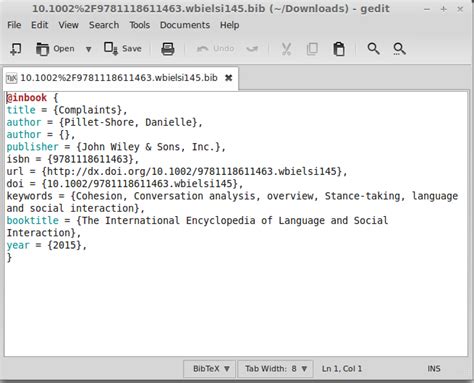Click the keywords line starting with Cohesion

tap(232, 196)
